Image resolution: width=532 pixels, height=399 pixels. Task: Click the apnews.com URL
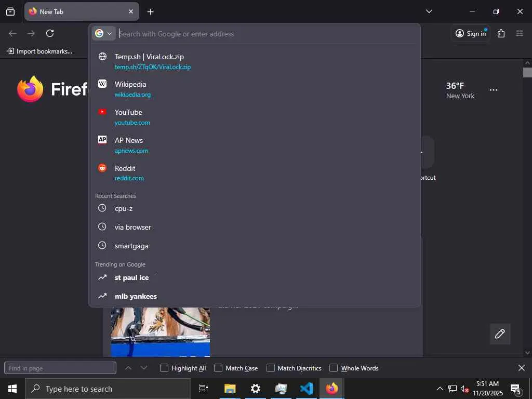click(x=131, y=151)
